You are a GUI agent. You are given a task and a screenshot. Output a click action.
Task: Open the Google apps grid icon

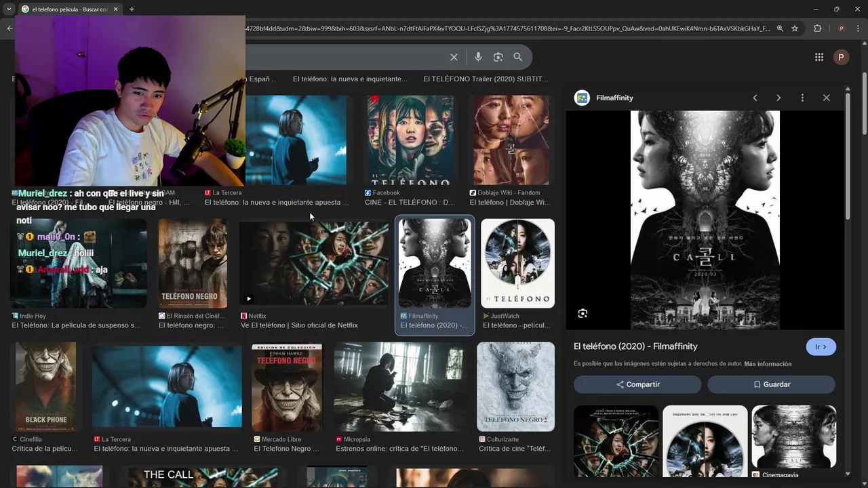click(x=819, y=58)
